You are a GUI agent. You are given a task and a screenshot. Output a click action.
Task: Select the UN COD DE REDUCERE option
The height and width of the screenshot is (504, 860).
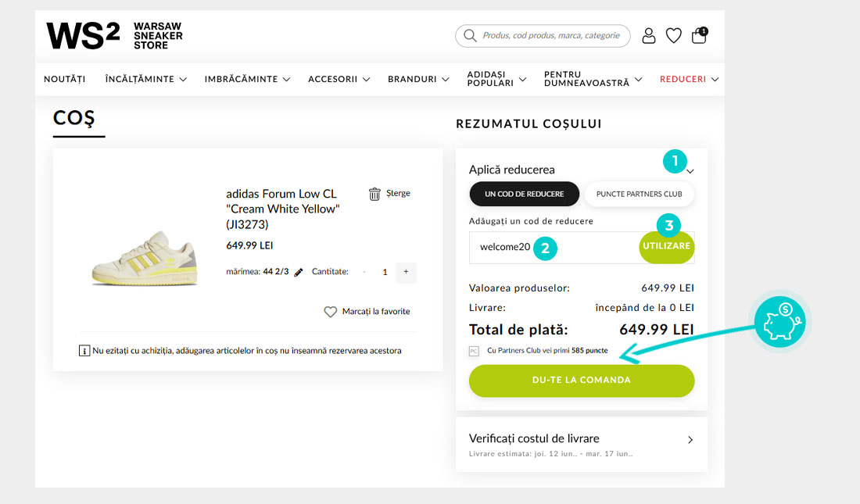[524, 194]
